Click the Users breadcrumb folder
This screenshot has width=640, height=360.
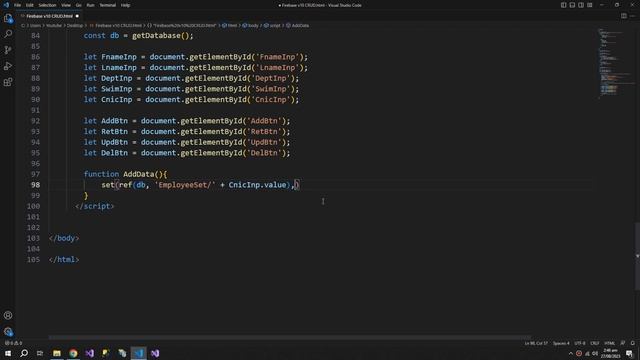click(x=35, y=25)
